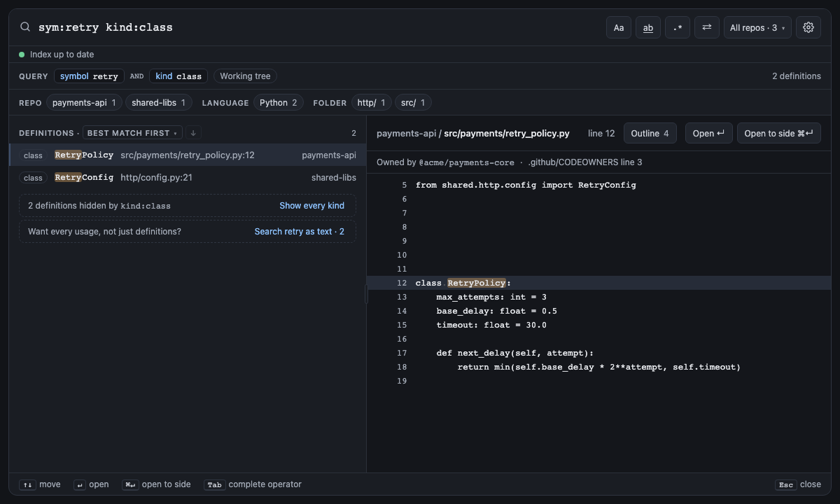840x504 pixels.
Task: Toggle match case (Aa) option
Action: tap(619, 27)
